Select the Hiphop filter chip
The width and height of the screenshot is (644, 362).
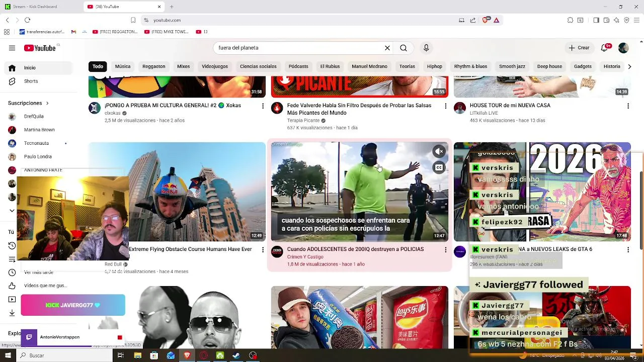click(434, 66)
